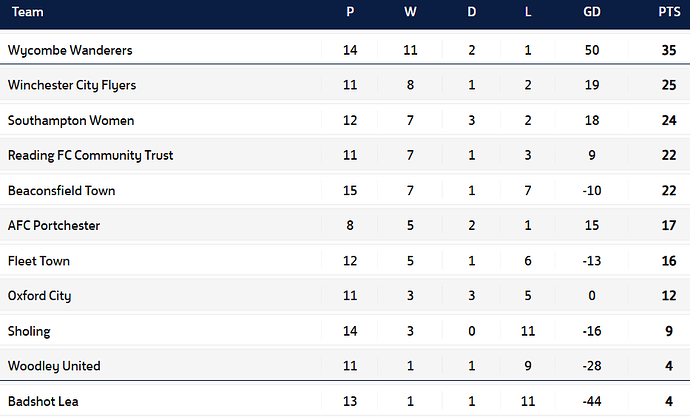Click the Fleet Town team name

click(x=38, y=261)
